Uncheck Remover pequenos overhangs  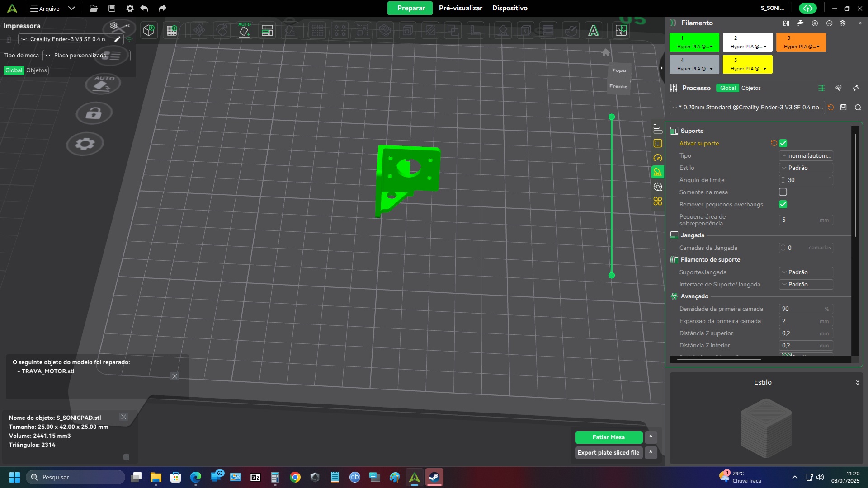pyautogui.click(x=783, y=204)
